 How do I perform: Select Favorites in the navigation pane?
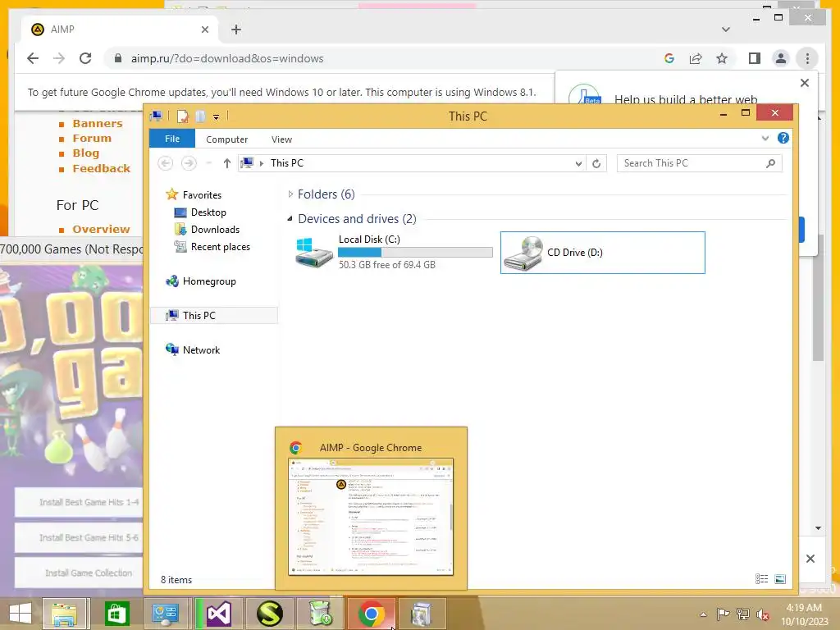tap(202, 195)
